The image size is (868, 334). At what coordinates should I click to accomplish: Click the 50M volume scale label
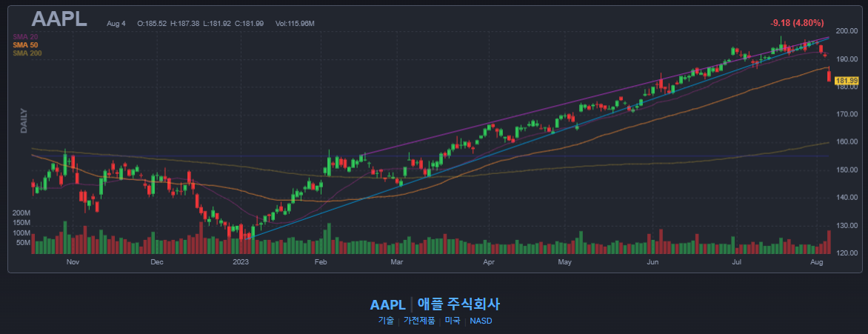click(x=23, y=243)
